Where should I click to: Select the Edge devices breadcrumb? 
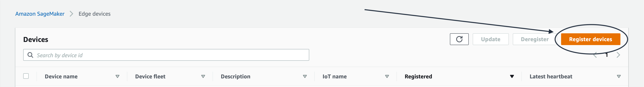coord(94,14)
